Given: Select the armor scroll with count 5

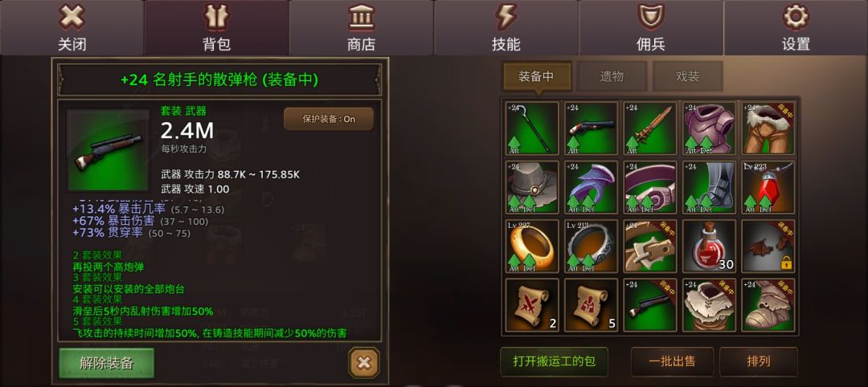Looking at the screenshot, I should [591, 304].
